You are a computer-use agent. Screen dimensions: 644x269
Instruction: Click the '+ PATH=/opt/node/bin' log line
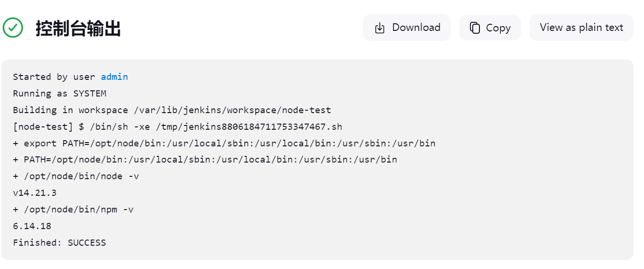(205, 159)
